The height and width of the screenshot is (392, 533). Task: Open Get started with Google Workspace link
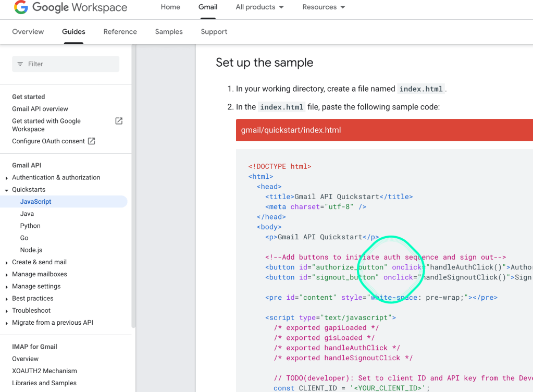tap(46, 125)
